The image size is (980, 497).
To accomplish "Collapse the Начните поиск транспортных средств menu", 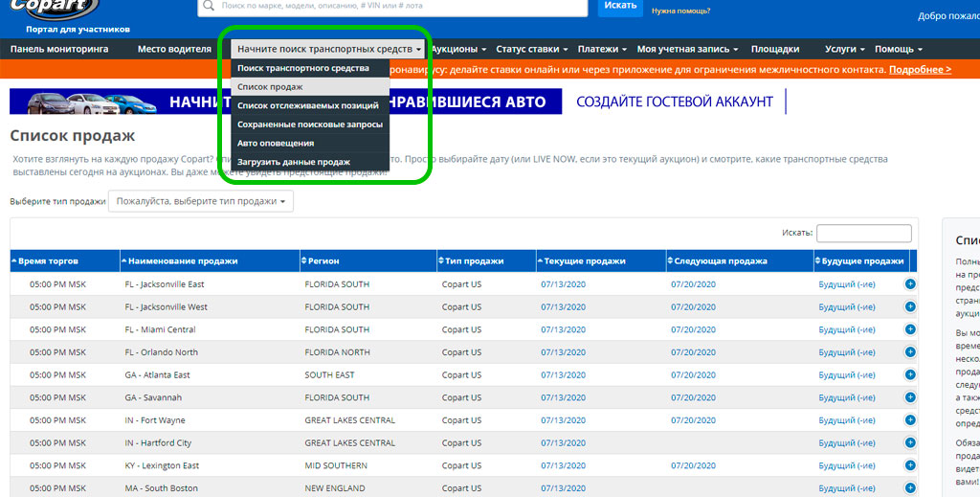I will tap(329, 49).
